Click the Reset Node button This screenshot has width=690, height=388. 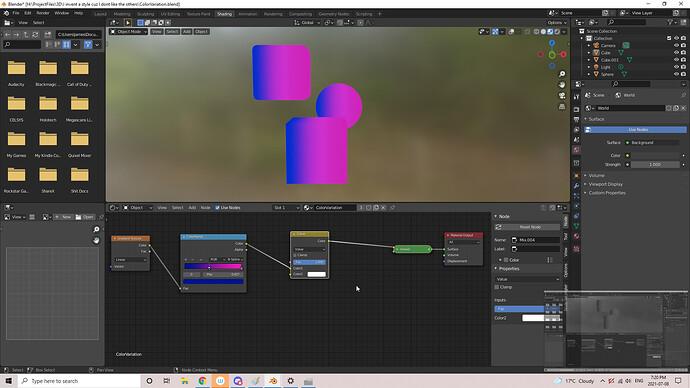(527, 227)
